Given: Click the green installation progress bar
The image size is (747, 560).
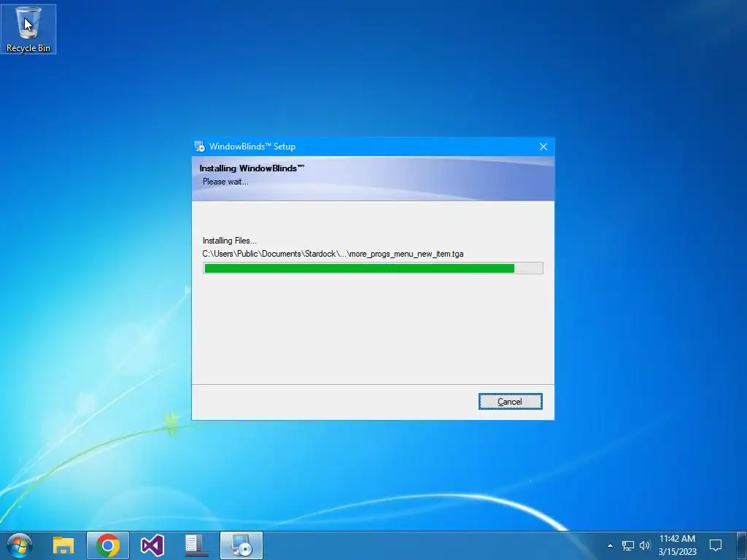Looking at the screenshot, I should point(373,268).
